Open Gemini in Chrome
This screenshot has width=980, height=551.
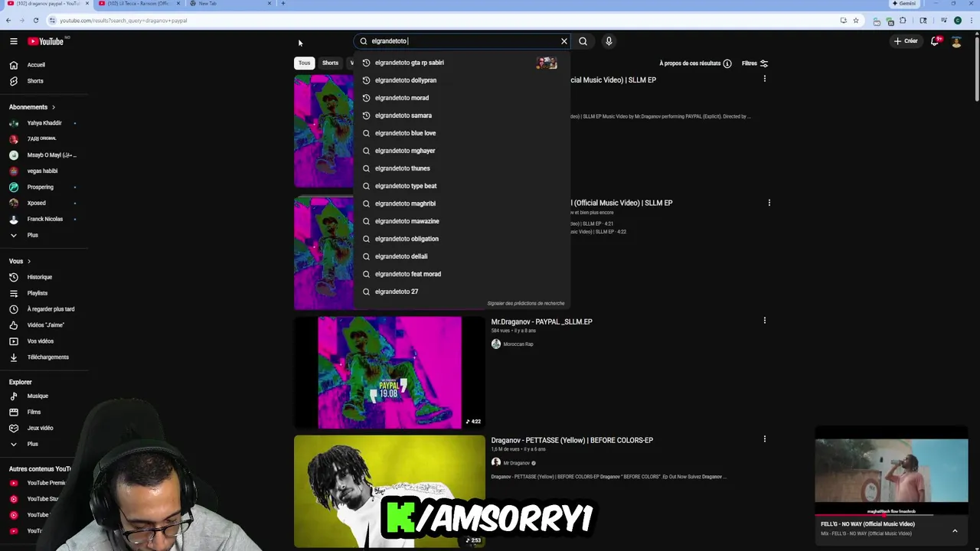pos(905,3)
